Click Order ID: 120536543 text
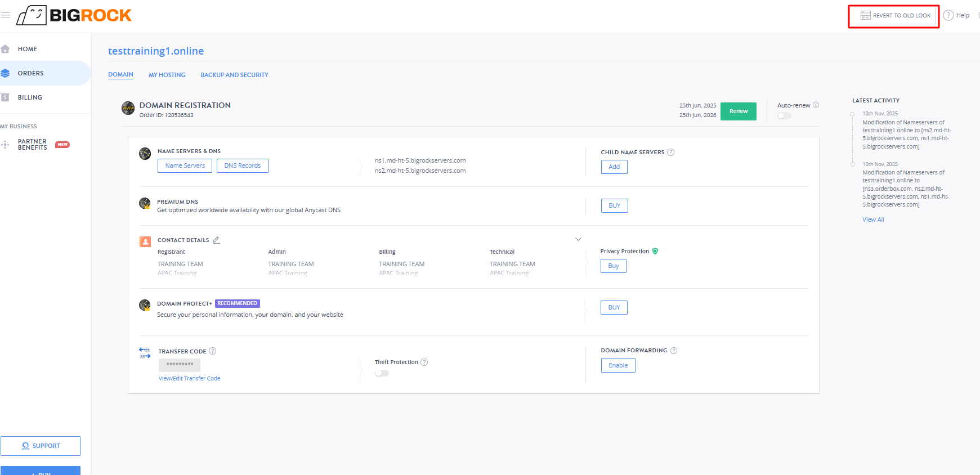The width and height of the screenshot is (980, 475). [166, 115]
